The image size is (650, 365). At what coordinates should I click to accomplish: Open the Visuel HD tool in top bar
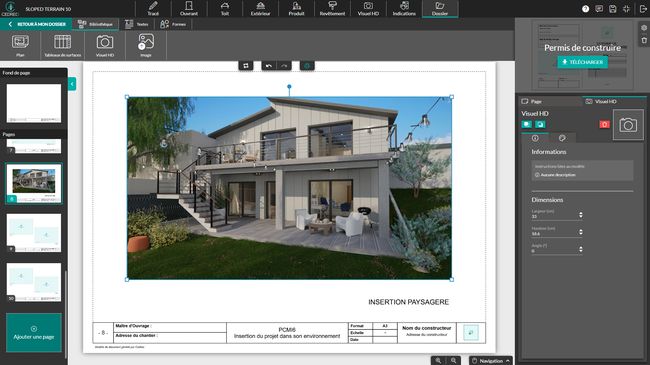[x=368, y=8]
